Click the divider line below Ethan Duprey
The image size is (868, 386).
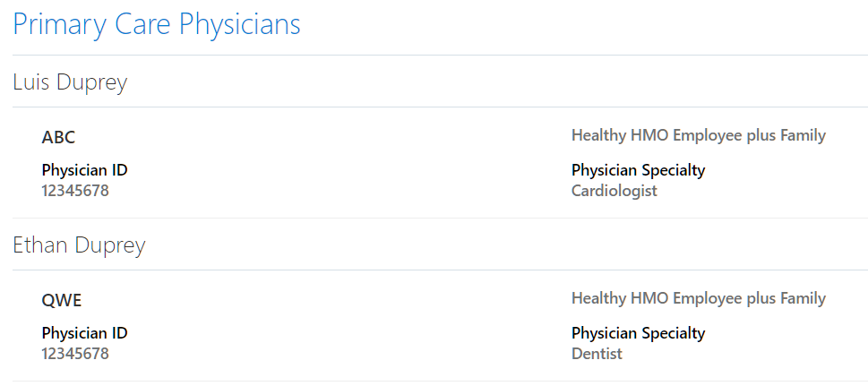tap(440, 270)
